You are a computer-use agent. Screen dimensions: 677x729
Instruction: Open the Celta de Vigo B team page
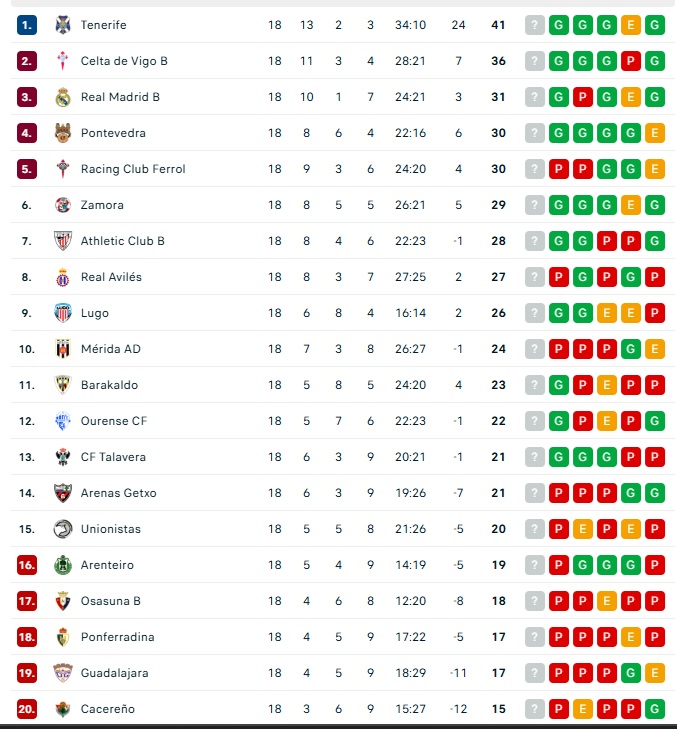[124, 61]
